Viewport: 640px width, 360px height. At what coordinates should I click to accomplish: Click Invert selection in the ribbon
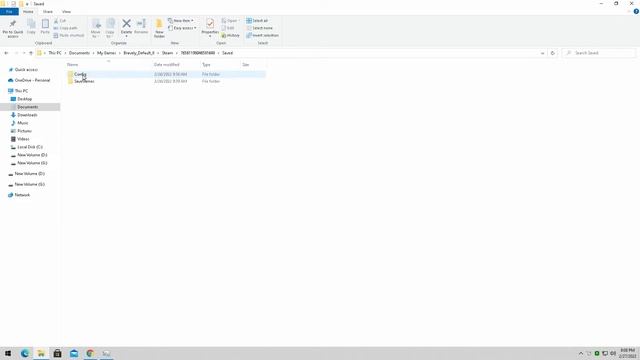tap(262, 36)
